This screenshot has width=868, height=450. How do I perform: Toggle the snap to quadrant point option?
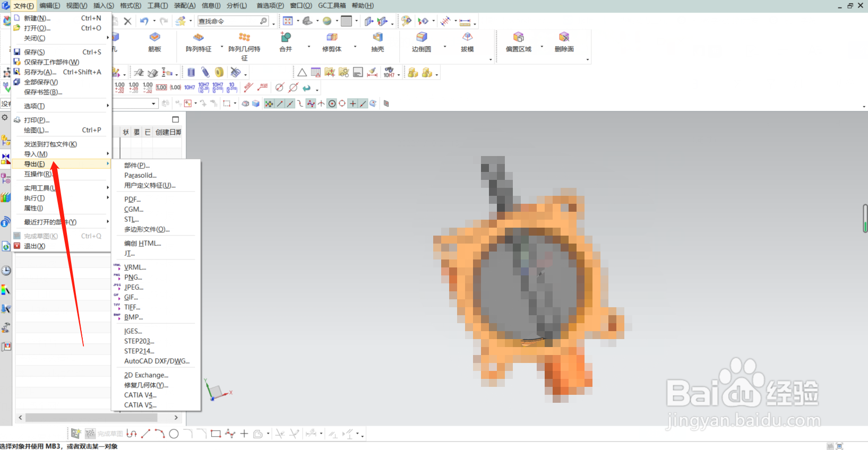342,103
